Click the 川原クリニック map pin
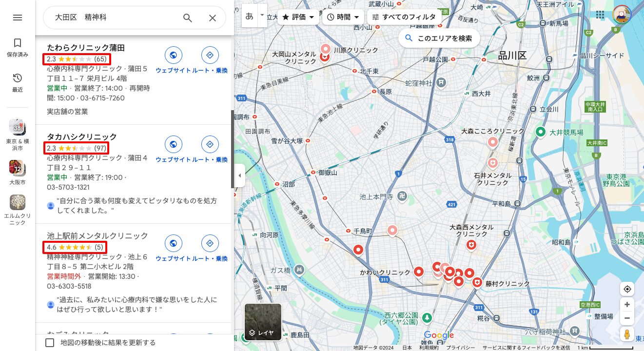644x351 pixels. (x=325, y=49)
